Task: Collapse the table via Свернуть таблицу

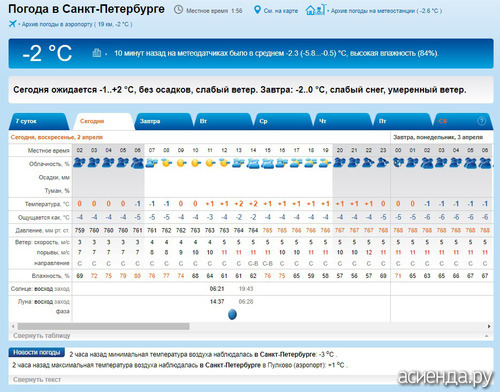Action: pyautogui.click(x=42, y=335)
